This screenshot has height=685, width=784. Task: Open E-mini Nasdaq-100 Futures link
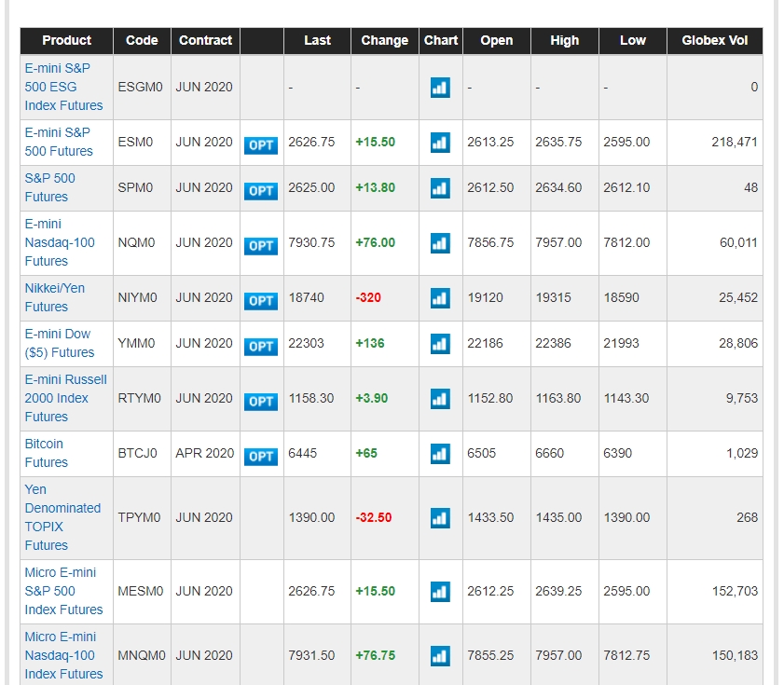[x=60, y=242]
